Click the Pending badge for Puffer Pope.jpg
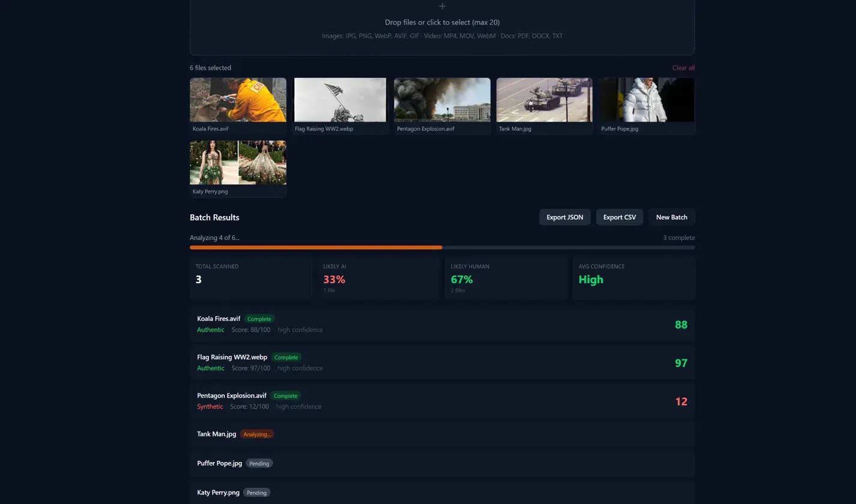This screenshot has height=504, width=856. click(259, 463)
